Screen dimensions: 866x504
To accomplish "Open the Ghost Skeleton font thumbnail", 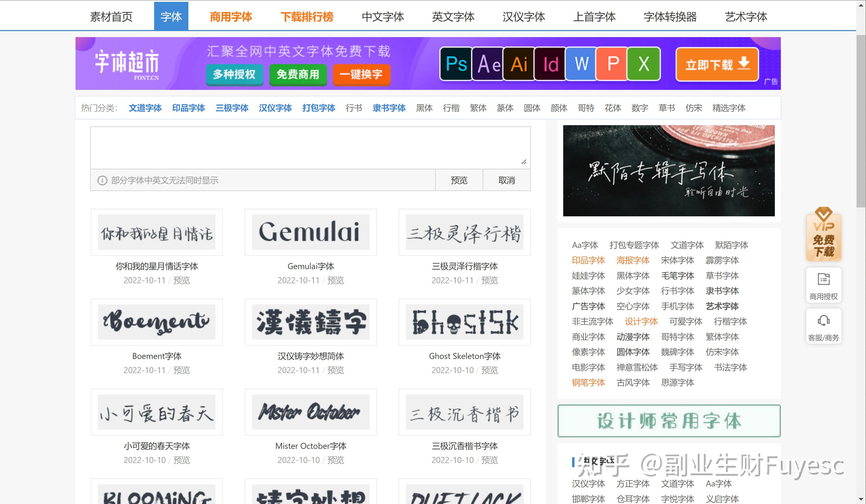I will point(465,322).
